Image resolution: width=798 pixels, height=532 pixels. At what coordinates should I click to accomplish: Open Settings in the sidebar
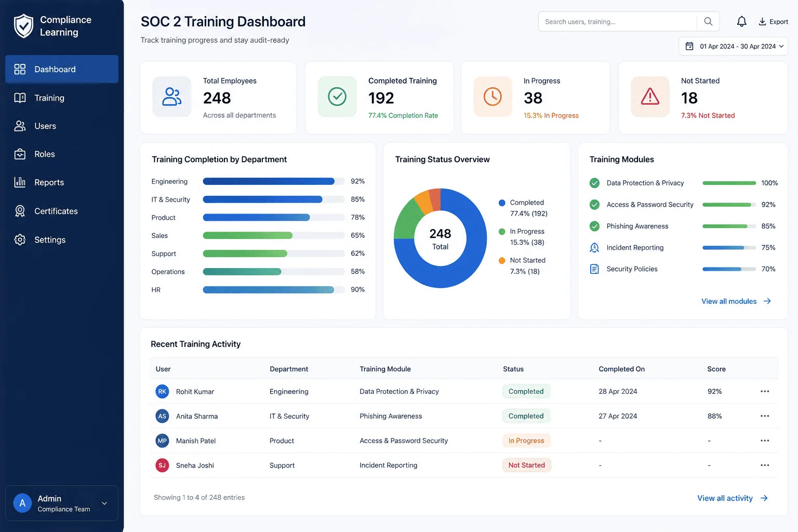click(x=62, y=240)
